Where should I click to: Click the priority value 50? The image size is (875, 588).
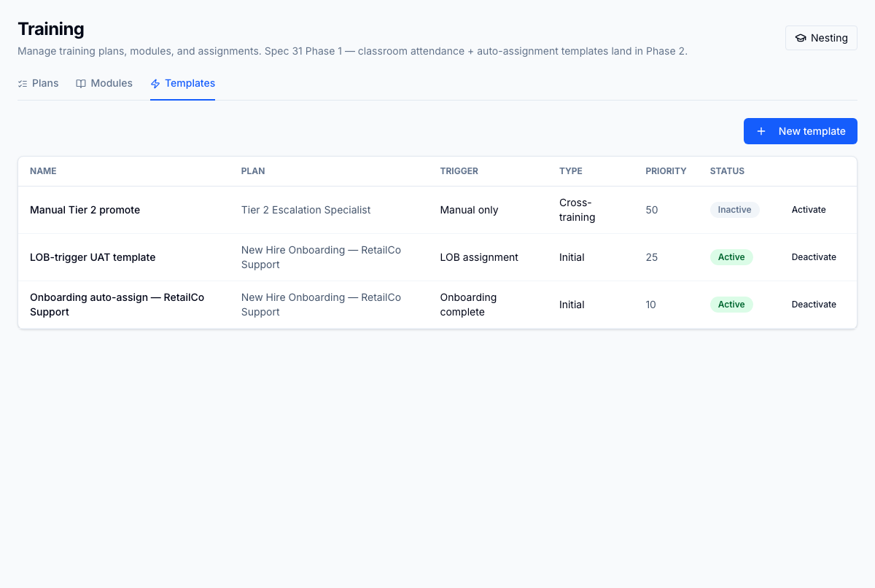point(651,210)
